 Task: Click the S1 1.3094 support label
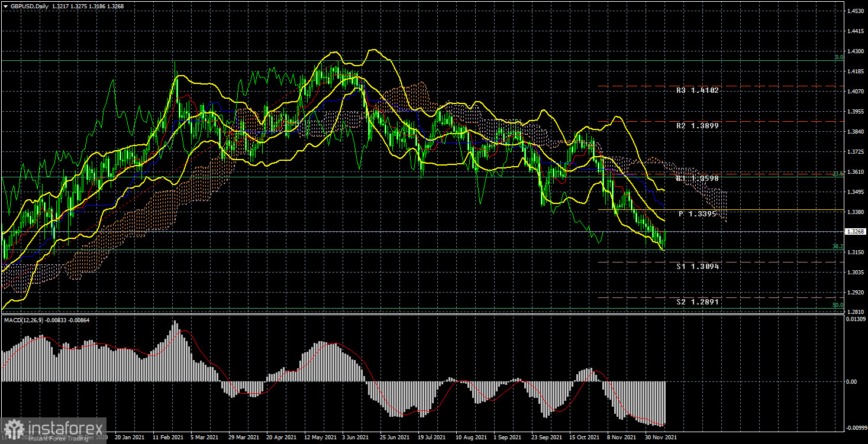click(698, 267)
